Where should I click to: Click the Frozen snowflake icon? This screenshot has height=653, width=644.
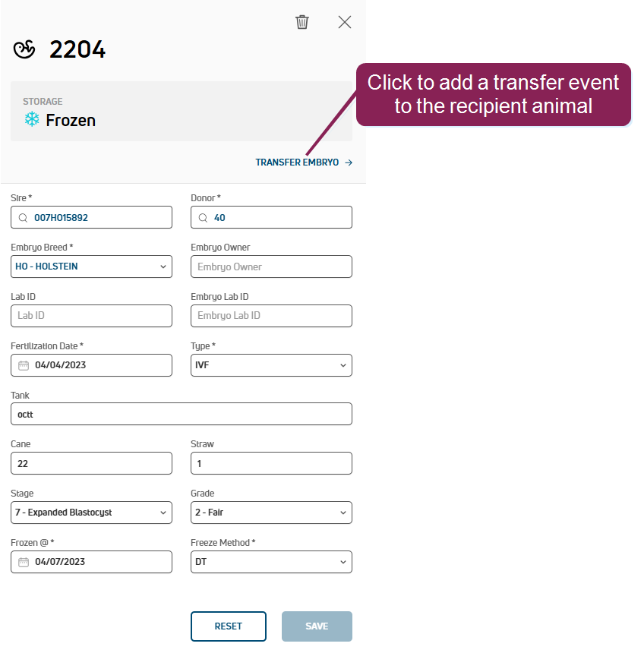[32, 120]
